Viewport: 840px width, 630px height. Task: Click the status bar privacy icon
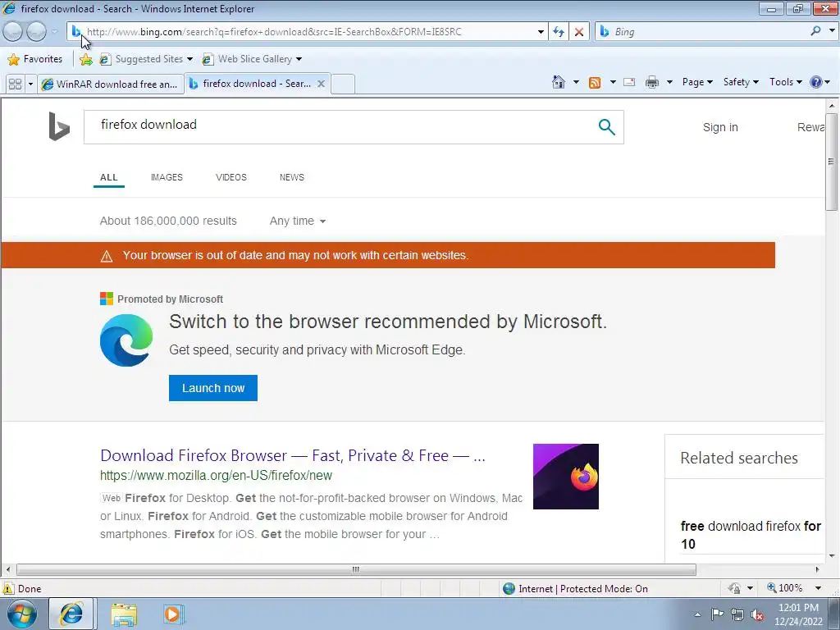[734, 588]
